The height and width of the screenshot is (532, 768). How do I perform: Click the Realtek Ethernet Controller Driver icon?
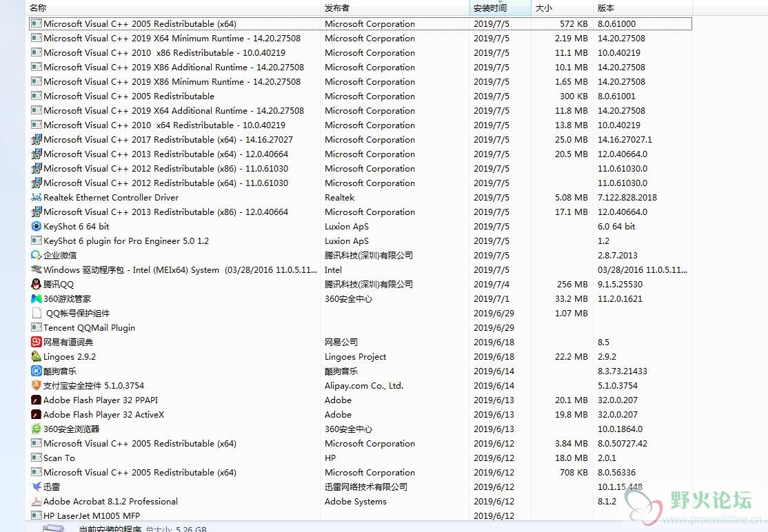pos(37,197)
